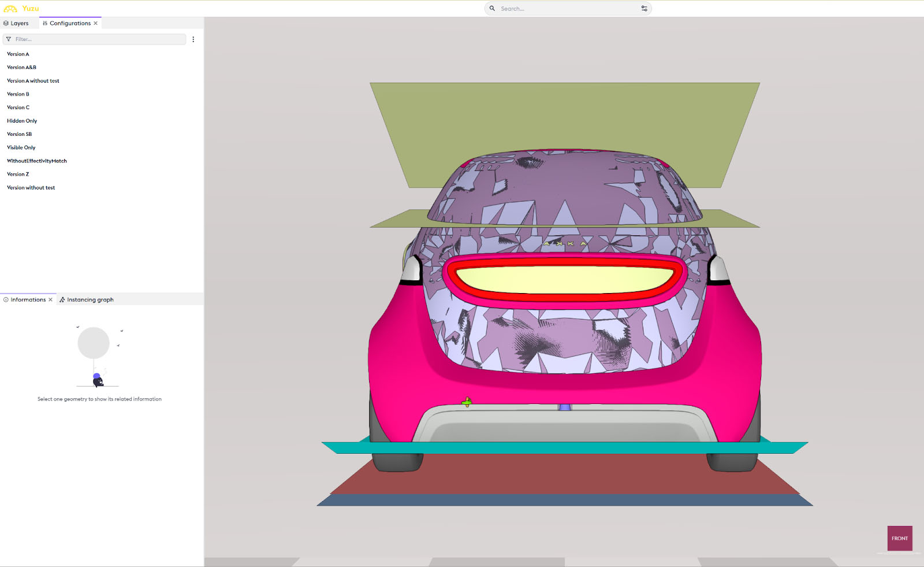Click the Yuzu logo icon
Screen dimensions: 924x567
pyautogui.click(x=10, y=9)
